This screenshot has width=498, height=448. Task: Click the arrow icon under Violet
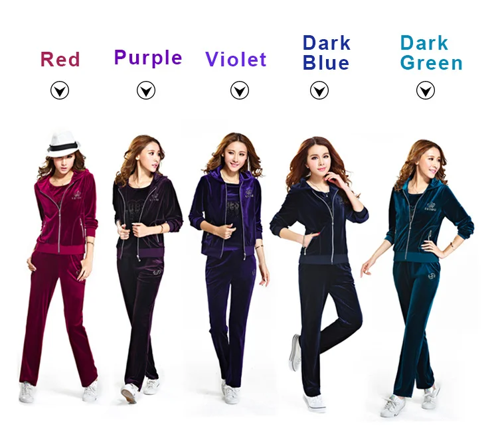[240, 90]
